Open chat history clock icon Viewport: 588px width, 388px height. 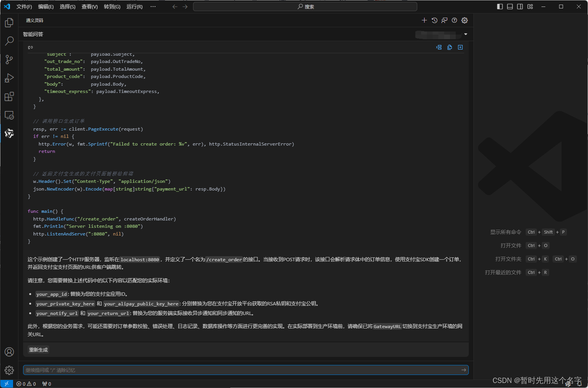435,20
